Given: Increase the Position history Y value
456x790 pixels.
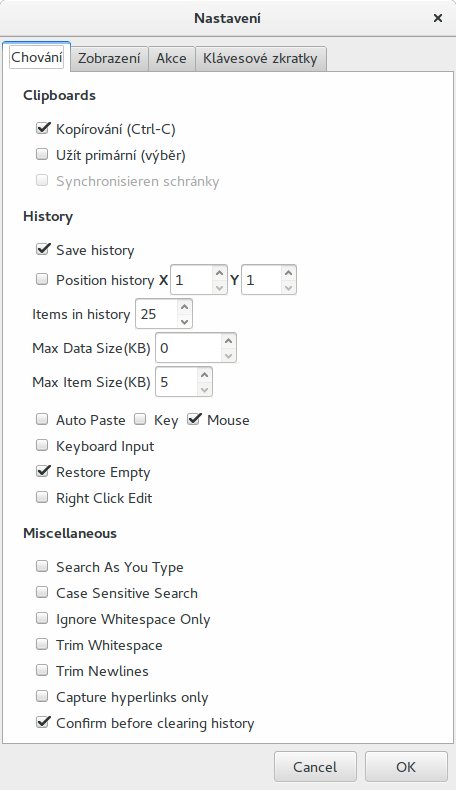Looking at the screenshot, I should (288, 273).
